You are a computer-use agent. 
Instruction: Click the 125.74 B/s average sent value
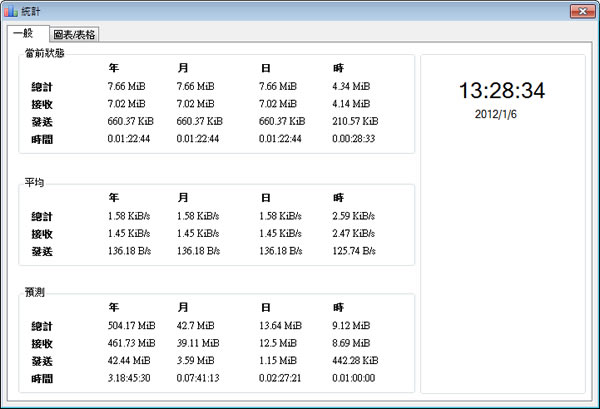coord(355,250)
